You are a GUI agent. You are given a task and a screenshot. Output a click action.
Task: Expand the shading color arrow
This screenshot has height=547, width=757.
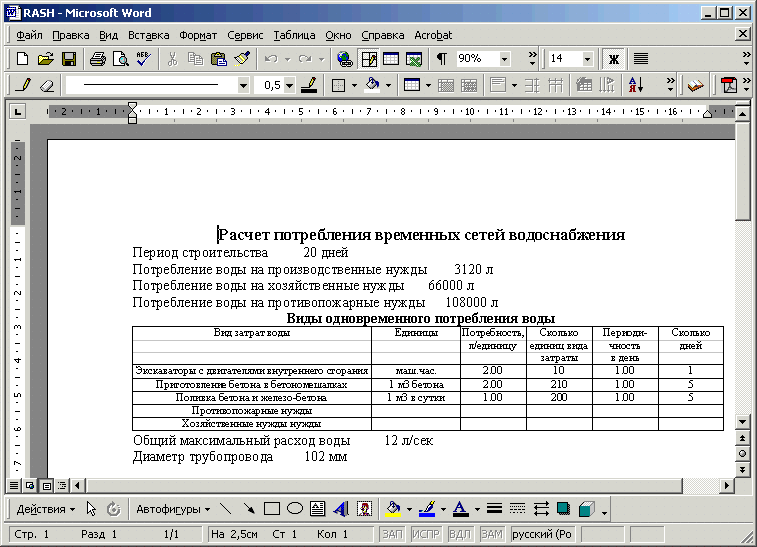[x=388, y=86]
